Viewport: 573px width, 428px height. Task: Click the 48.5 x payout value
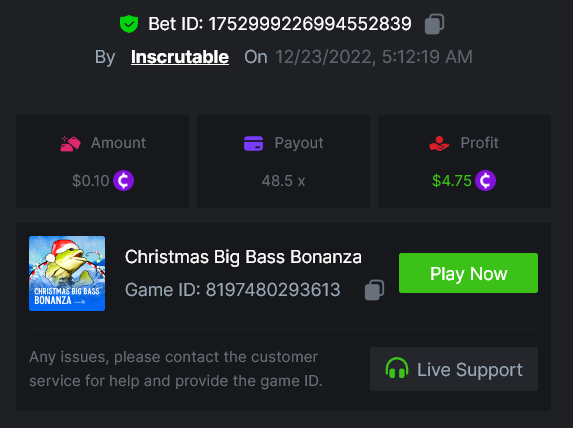[283, 181]
